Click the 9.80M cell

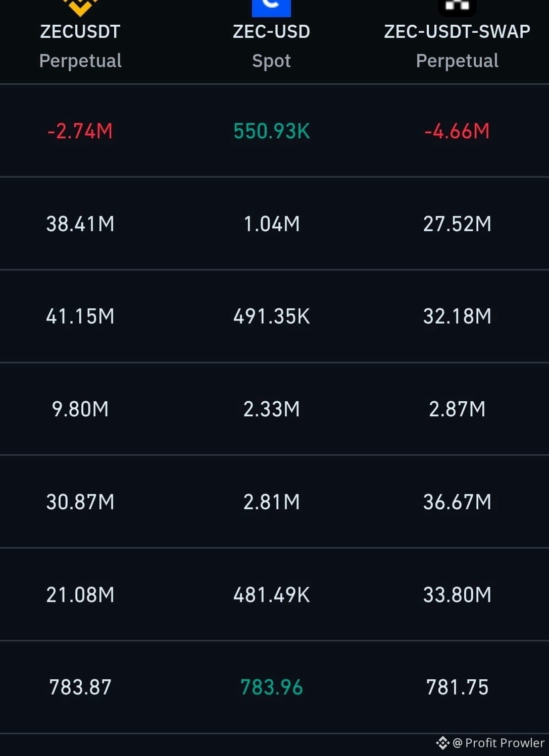(x=80, y=409)
